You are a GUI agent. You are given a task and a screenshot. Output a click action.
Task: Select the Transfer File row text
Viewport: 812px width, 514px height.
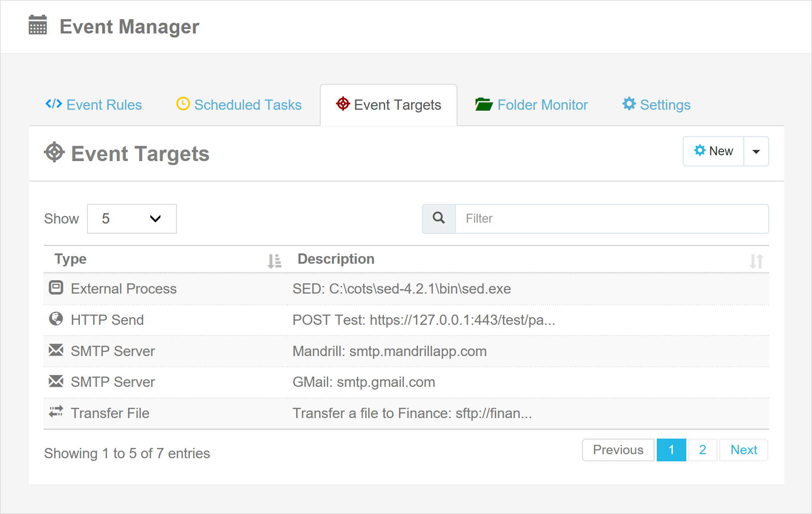point(110,413)
